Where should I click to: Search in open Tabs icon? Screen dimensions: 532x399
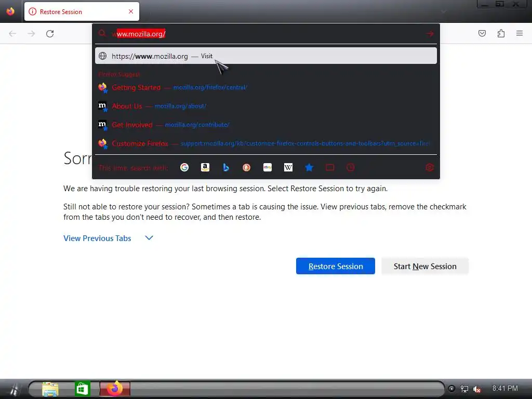[x=330, y=167]
